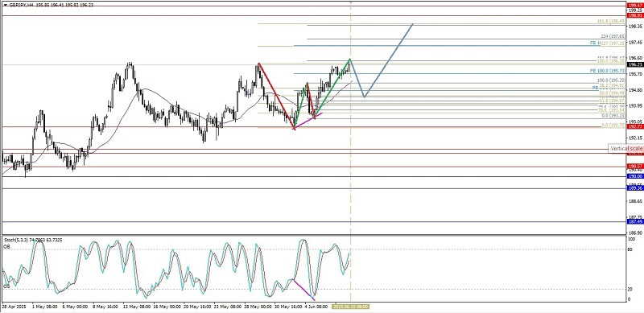Click the chart menu triangle beside GBPJPY
This screenshot has width=644, height=313.
click(5, 5)
